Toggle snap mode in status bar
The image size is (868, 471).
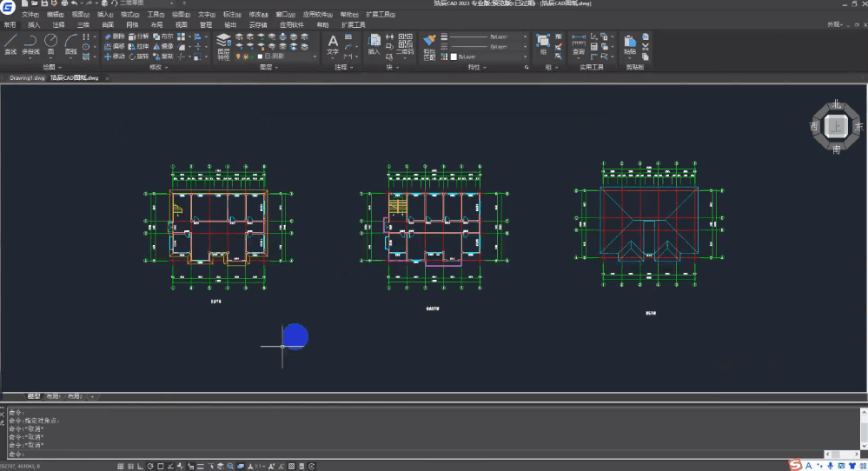119,467
